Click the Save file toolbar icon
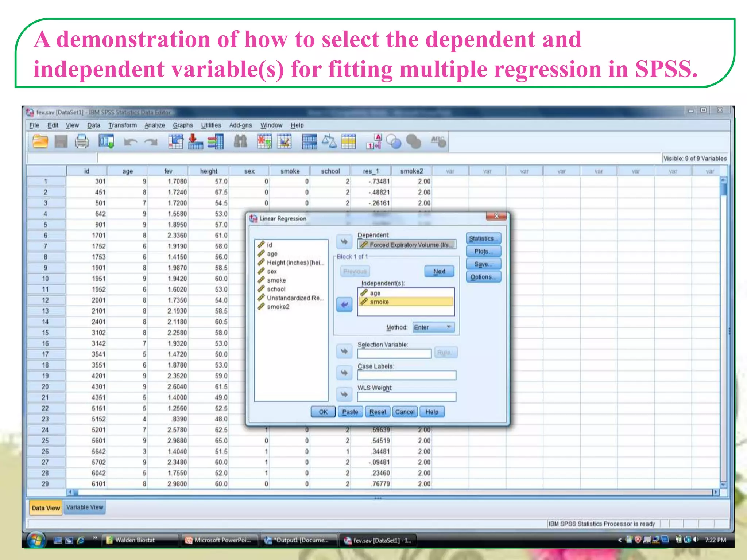Screen dimensions: 747x560 click(61, 142)
